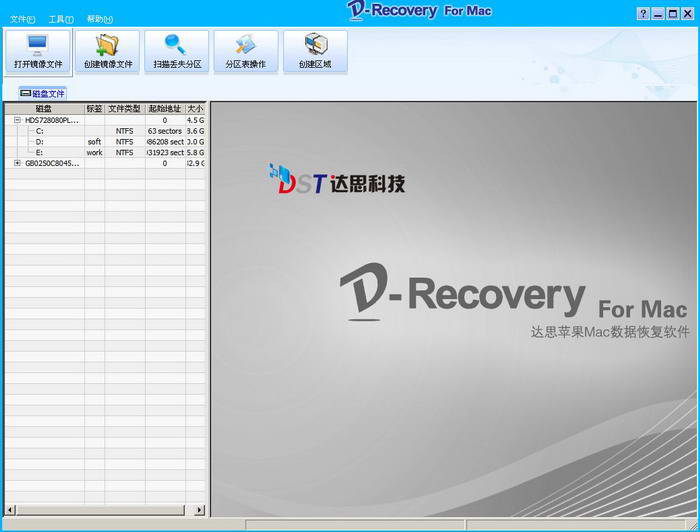The width and height of the screenshot is (700, 532).
Task: Click the 创建镜像文件 folder icon
Action: point(108,52)
